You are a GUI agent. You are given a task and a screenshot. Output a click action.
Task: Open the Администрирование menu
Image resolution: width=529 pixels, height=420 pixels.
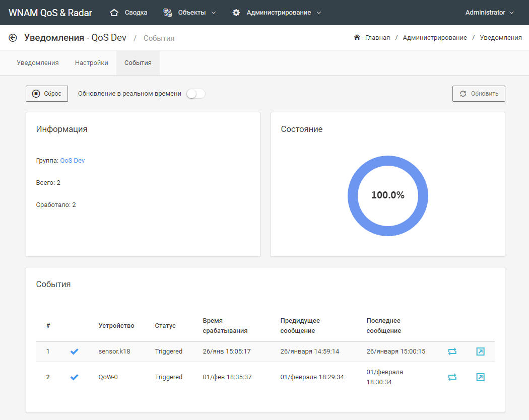tap(277, 13)
